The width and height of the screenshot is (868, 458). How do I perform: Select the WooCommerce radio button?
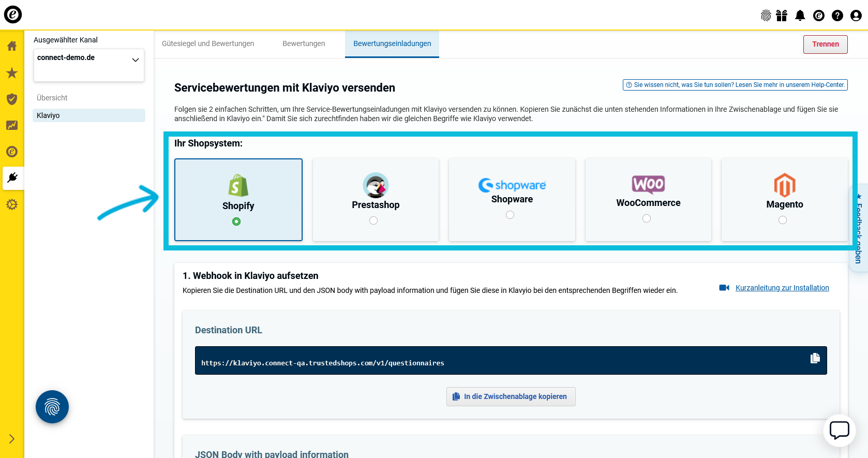pyautogui.click(x=647, y=218)
